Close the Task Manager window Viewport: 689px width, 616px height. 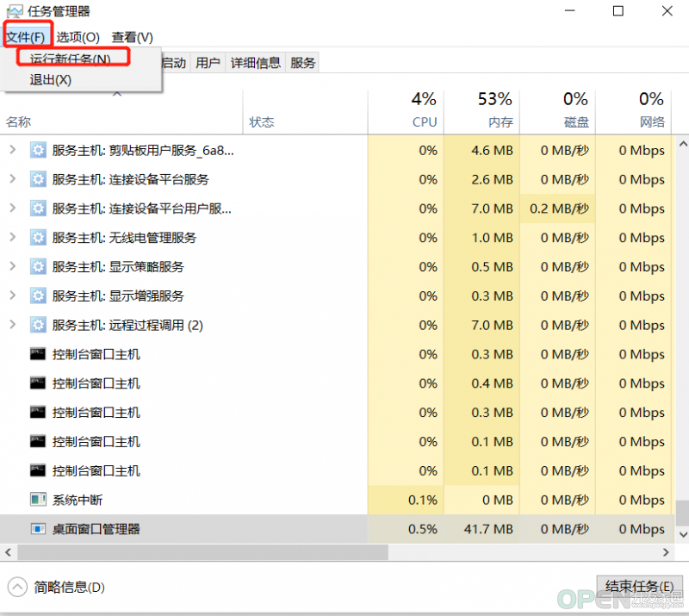(x=667, y=10)
